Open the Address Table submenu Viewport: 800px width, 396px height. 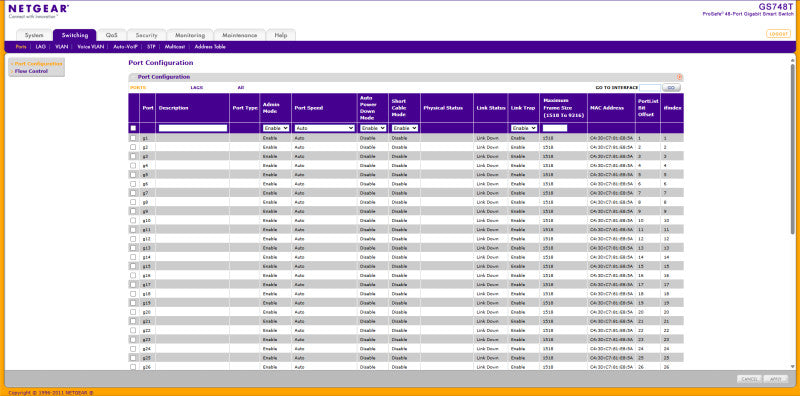[x=210, y=46]
